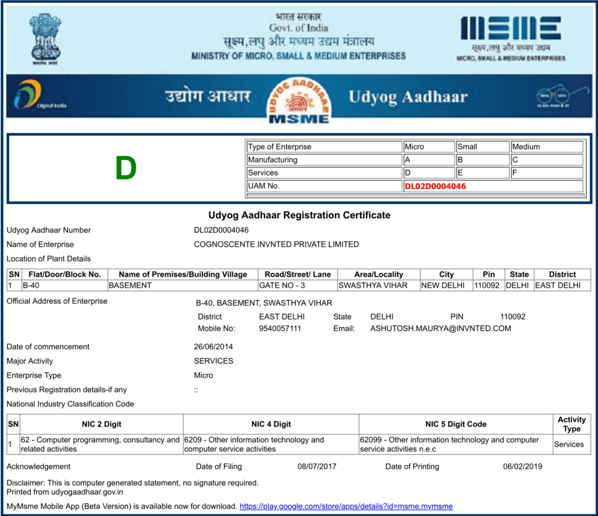Viewport: 598px width, 516px height.
Task: Click the Medium column header
Action: point(547,147)
